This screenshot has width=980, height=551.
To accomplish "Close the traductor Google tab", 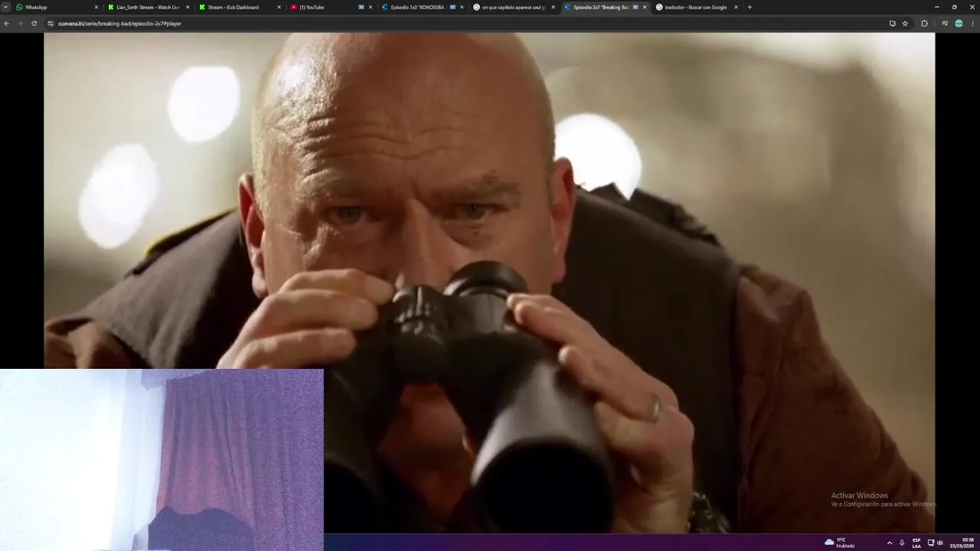I will 736,7.
